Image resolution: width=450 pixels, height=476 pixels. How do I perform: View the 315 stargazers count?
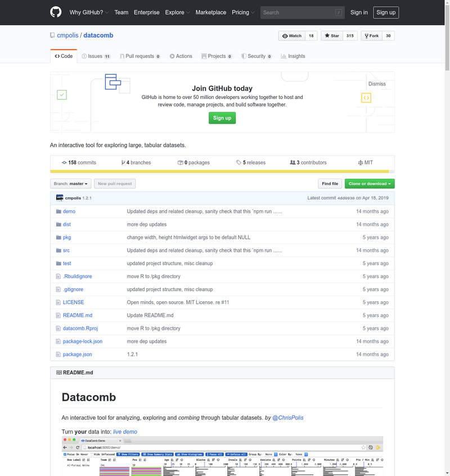(x=350, y=36)
